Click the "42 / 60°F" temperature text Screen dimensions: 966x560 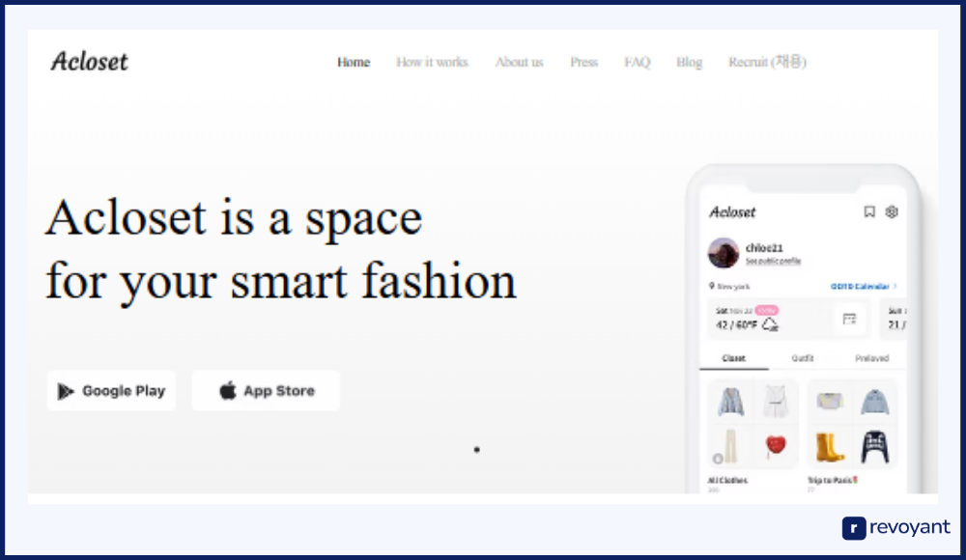point(736,324)
